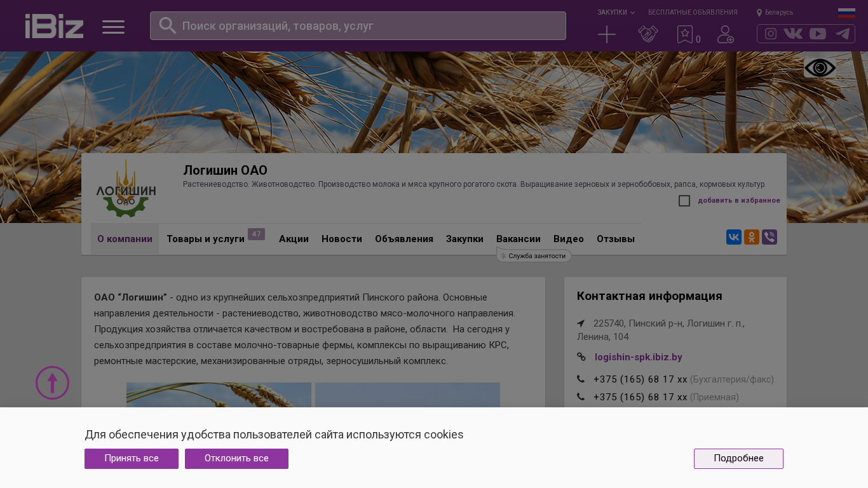Open the Видео tab
Screen dimensions: 868x488
click(569, 239)
